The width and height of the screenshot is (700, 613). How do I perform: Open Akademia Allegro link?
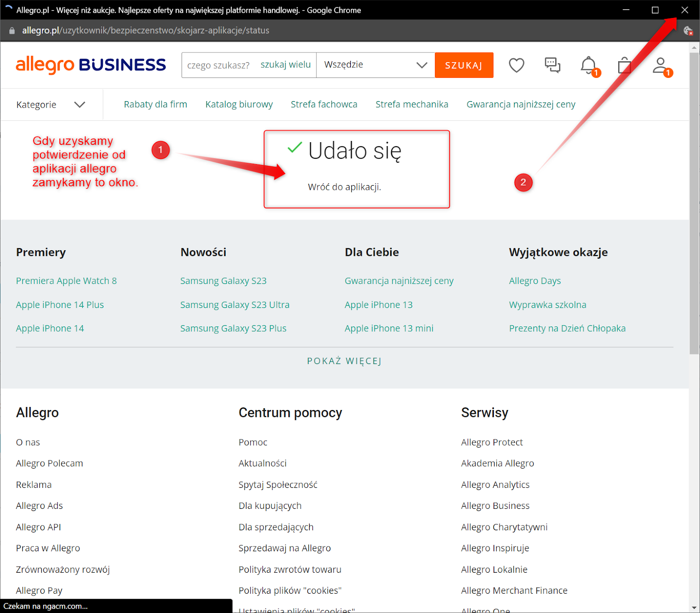[x=497, y=463]
